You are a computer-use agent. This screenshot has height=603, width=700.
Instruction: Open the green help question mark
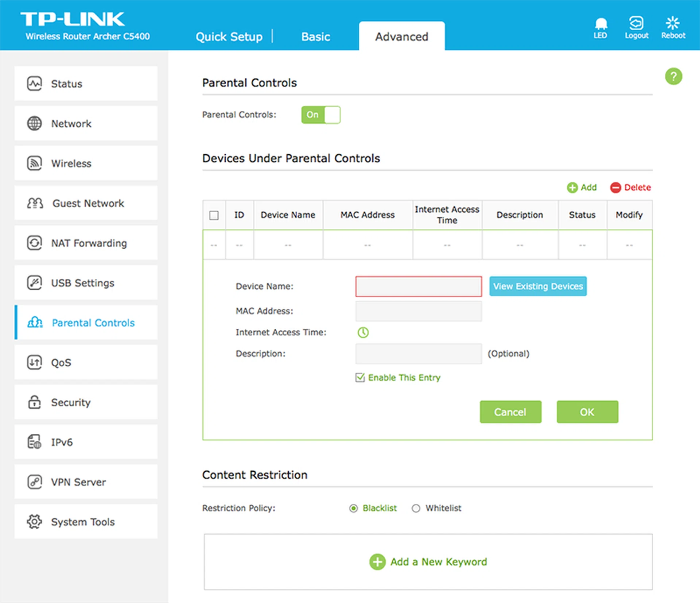point(673,77)
